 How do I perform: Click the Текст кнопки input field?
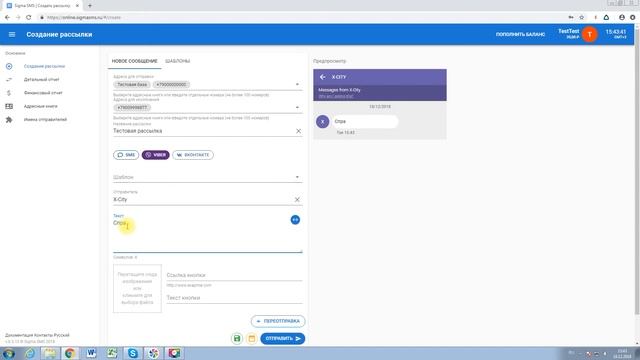(x=234, y=298)
